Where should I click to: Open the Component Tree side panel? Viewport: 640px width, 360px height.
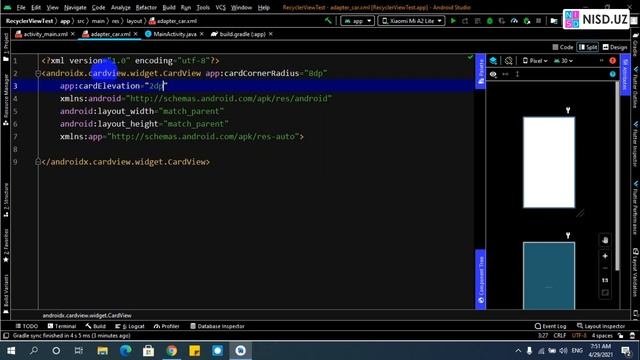pyautogui.click(x=481, y=279)
